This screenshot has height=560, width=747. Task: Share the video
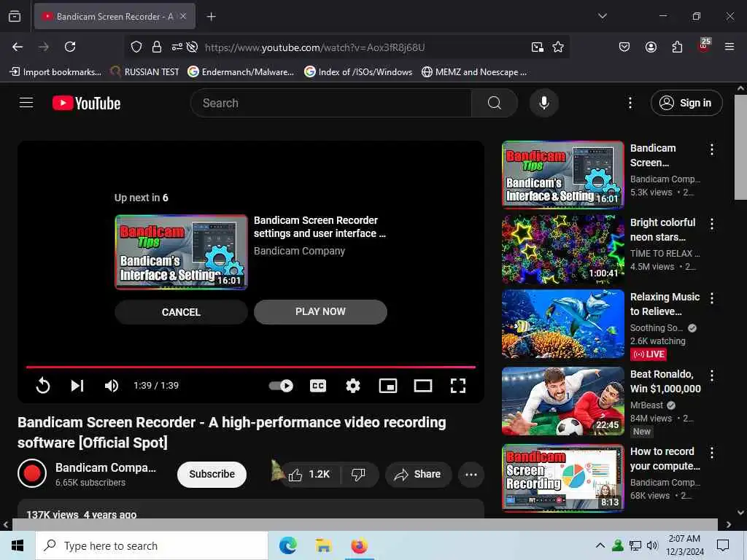(x=418, y=474)
